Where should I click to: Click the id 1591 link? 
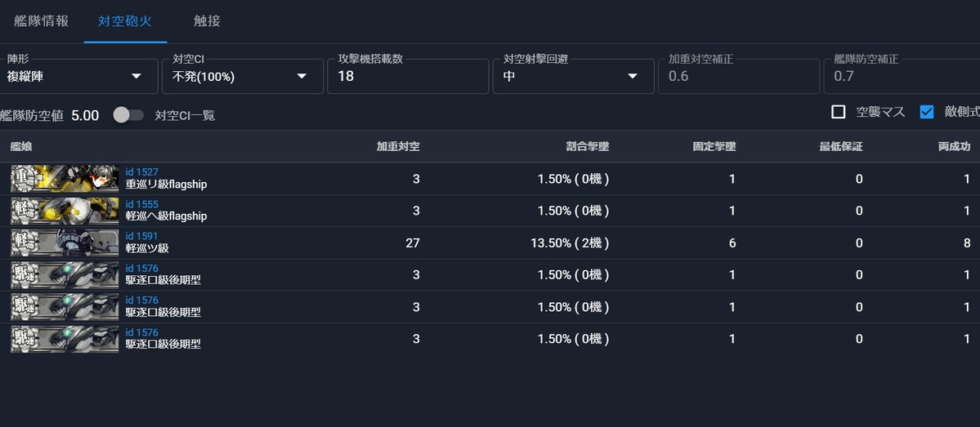[x=142, y=236]
